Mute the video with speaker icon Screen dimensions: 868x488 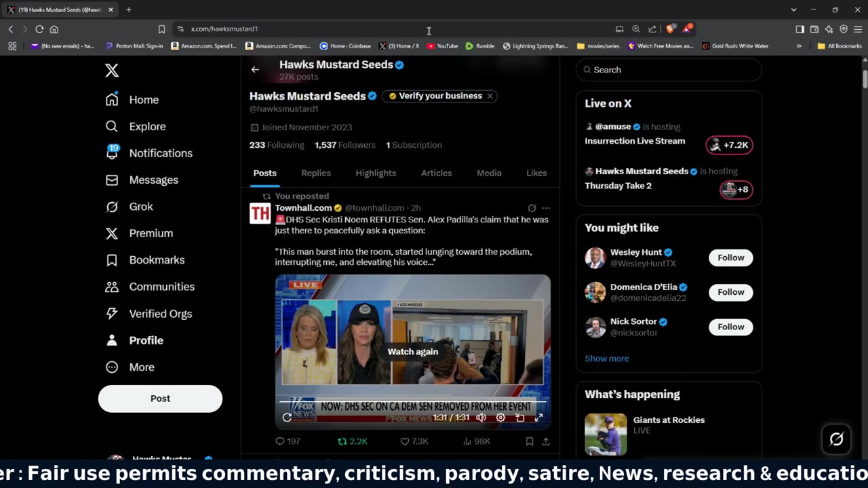[481, 418]
